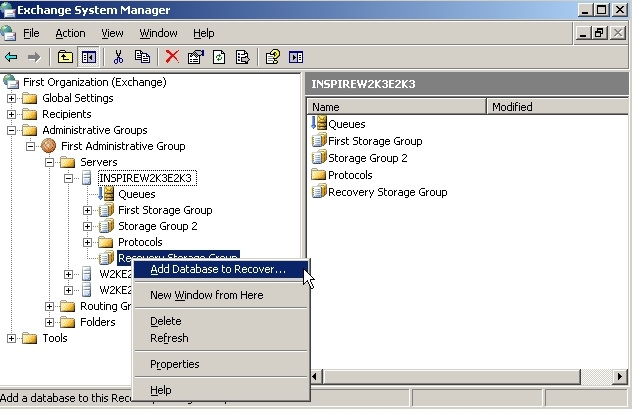The height and width of the screenshot is (411, 632).
Task: Choose Help in the context menu
Action: pyautogui.click(x=221, y=390)
